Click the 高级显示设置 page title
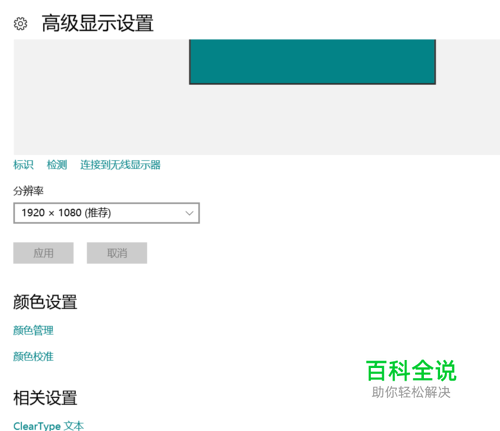The width and height of the screenshot is (500, 431). (x=97, y=23)
